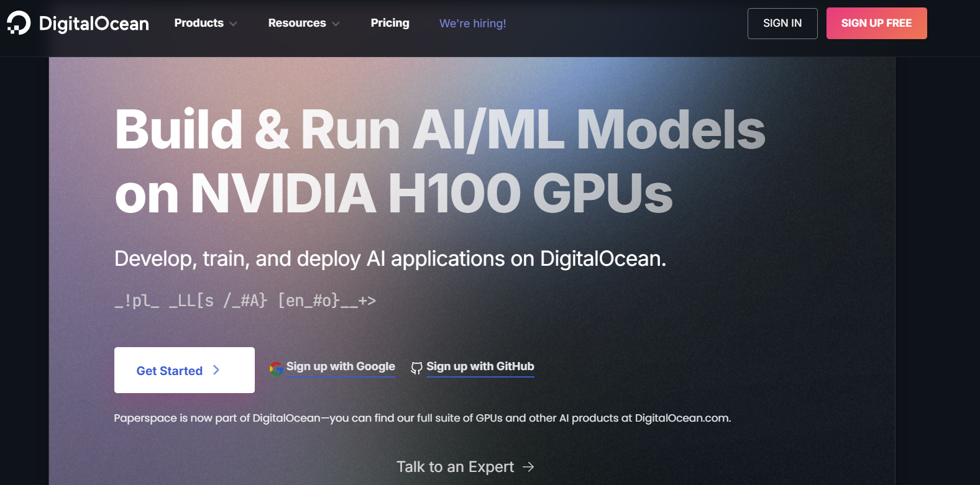Choose Sign up with GitHub
The height and width of the screenshot is (485, 980).
coord(480,366)
